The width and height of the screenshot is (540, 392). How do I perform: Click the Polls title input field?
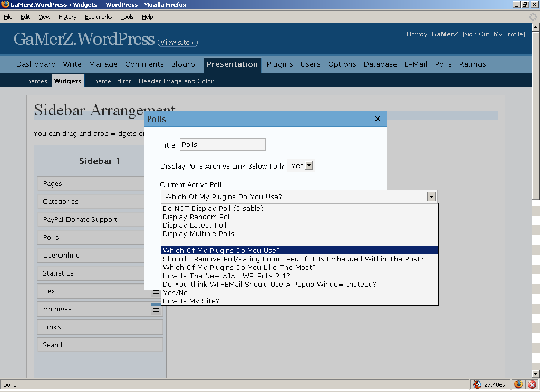[223, 145]
